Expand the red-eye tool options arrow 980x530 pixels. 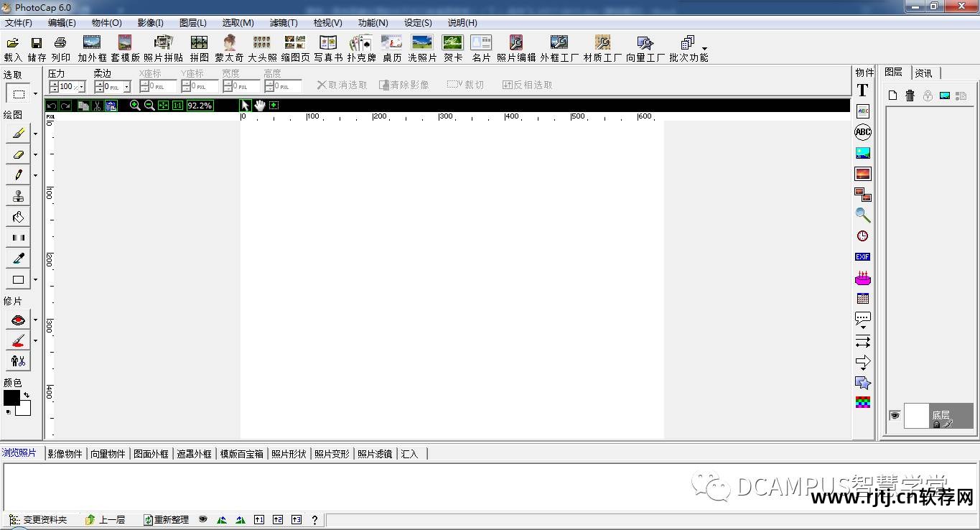click(35, 320)
